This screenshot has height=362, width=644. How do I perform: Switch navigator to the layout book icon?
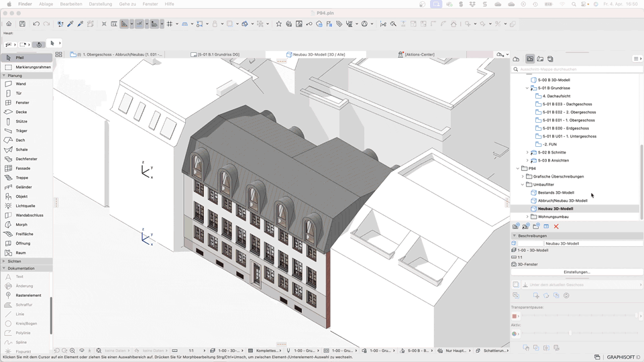[540, 59]
